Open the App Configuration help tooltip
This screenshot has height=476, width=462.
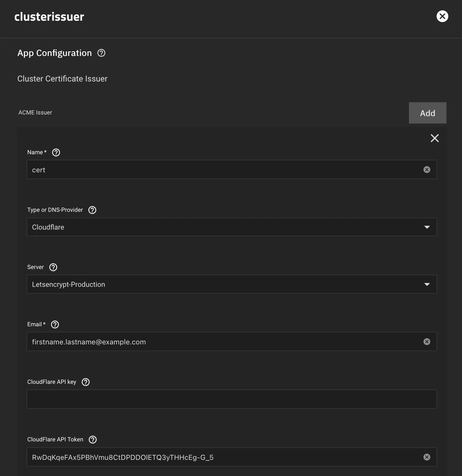coord(101,53)
